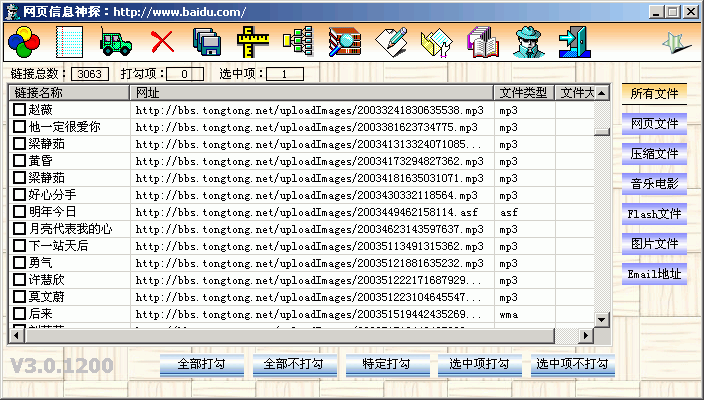Show only 图片文件 links
Screen dimensions: 704x400
654,244
